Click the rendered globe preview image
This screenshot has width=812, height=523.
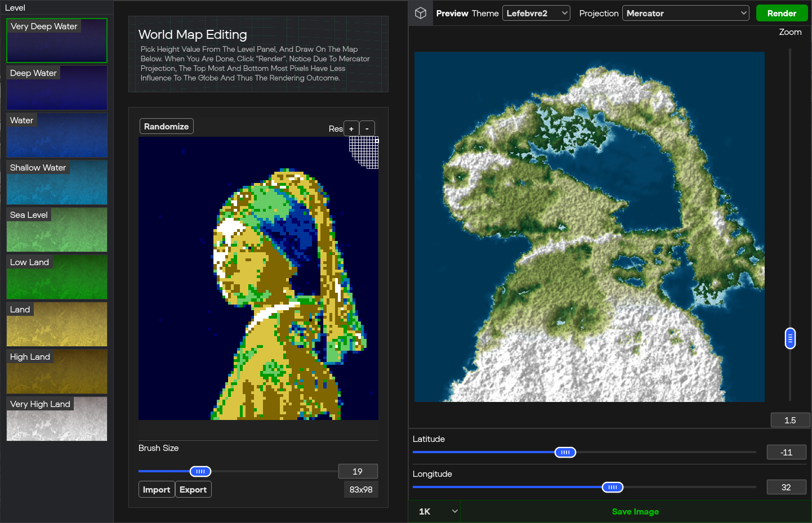[590, 227]
